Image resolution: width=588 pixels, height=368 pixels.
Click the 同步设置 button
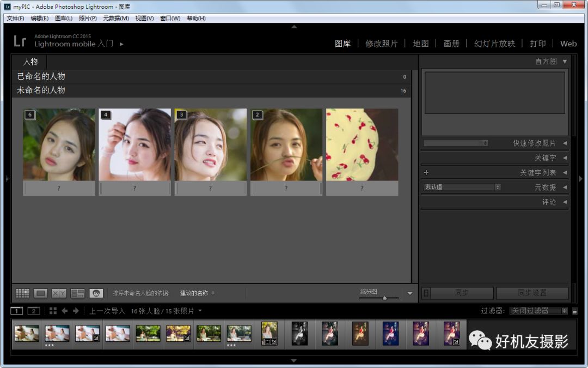[532, 293]
